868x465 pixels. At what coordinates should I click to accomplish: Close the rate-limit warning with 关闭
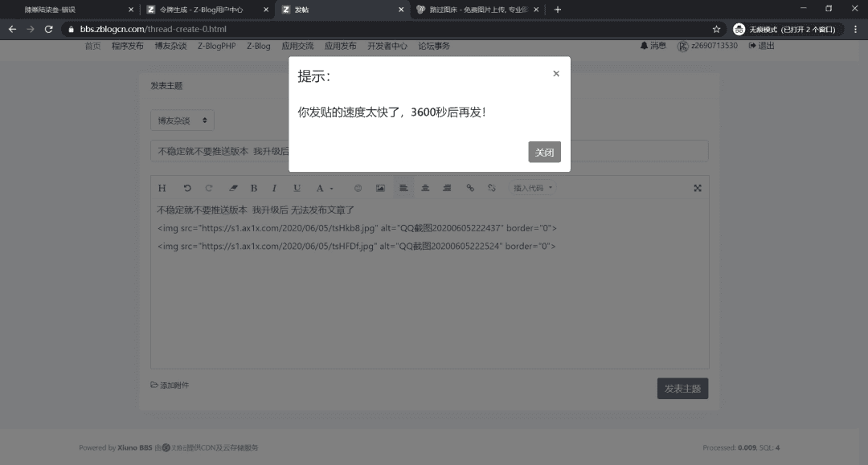point(544,152)
